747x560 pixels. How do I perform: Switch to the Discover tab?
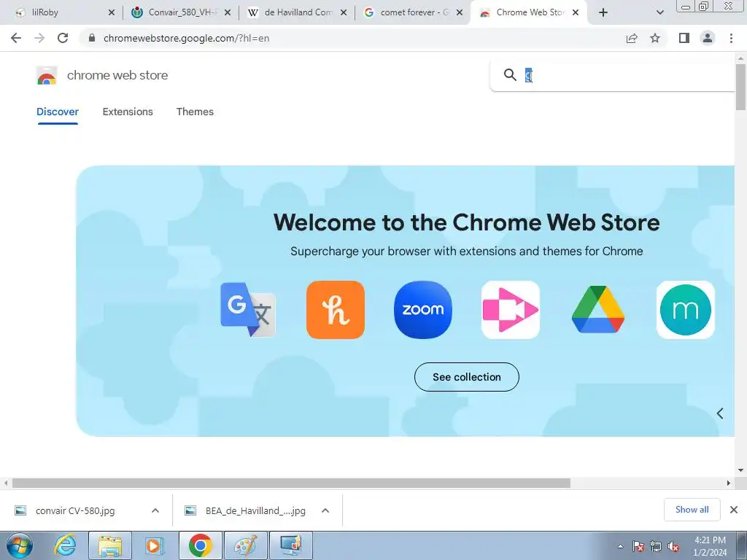click(x=58, y=112)
